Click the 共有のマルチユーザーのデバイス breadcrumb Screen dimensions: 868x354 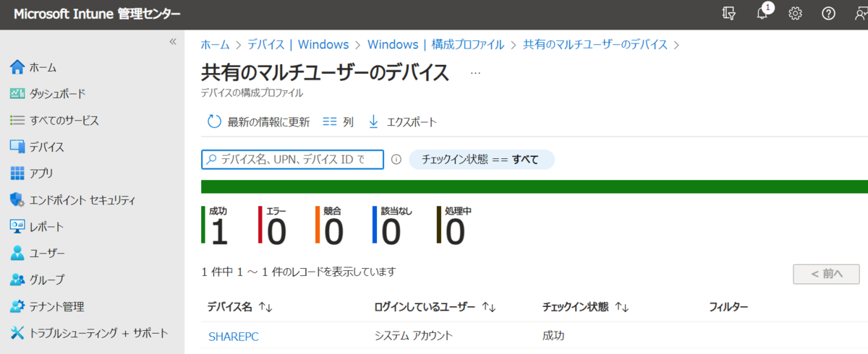[x=595, y=45]
